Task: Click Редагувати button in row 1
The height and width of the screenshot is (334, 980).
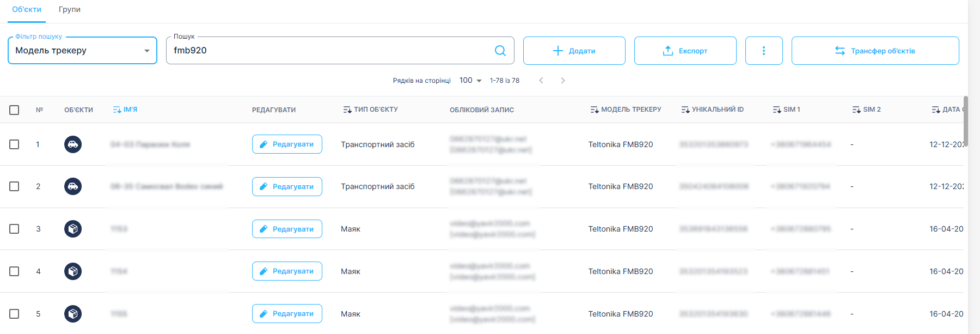Action: pos(287,144)
